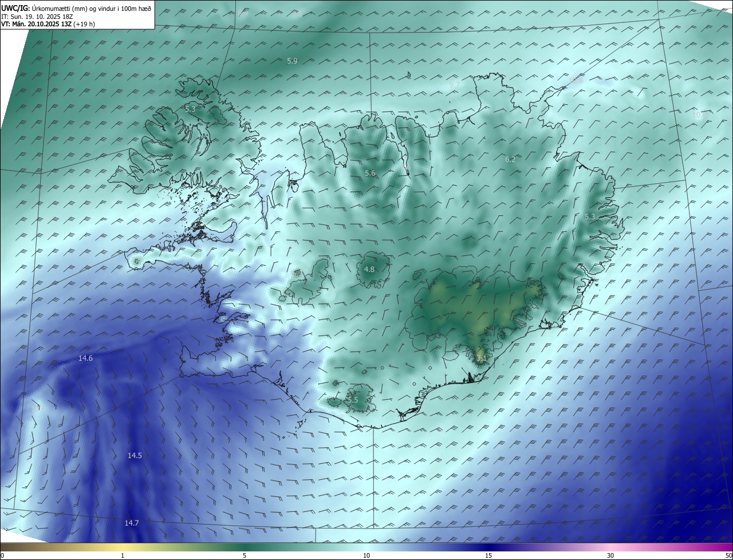This screenshot has height=560, width=733.
Task: Click the '30' tick label on the color scale
Action: coord(610,555)
